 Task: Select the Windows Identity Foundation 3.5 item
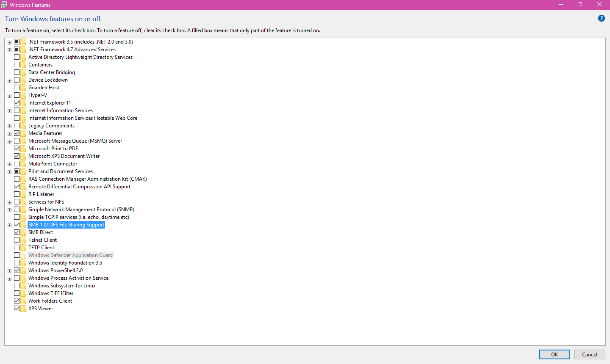tap(65, 263)
